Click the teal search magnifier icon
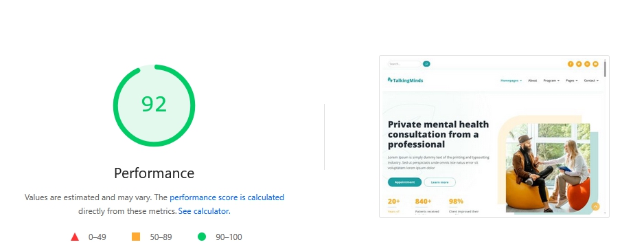Viewport: 644px width, 249px height. tap(426, 64)
